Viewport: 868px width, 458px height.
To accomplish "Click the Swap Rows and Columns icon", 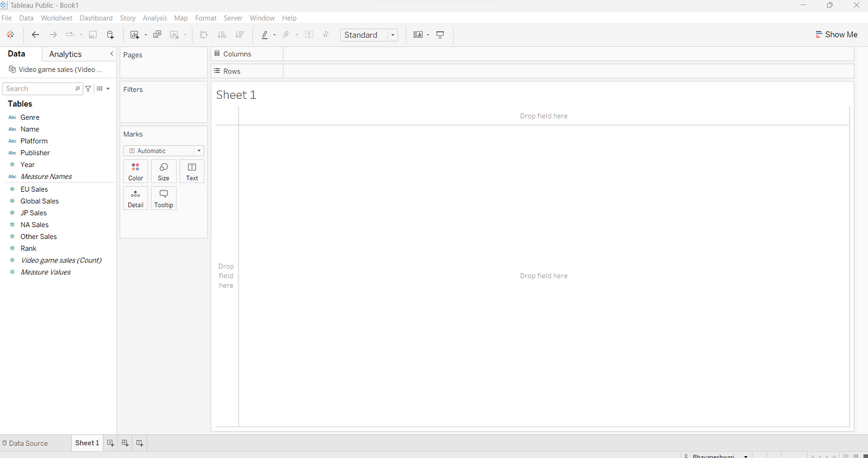I will point(203,35).
